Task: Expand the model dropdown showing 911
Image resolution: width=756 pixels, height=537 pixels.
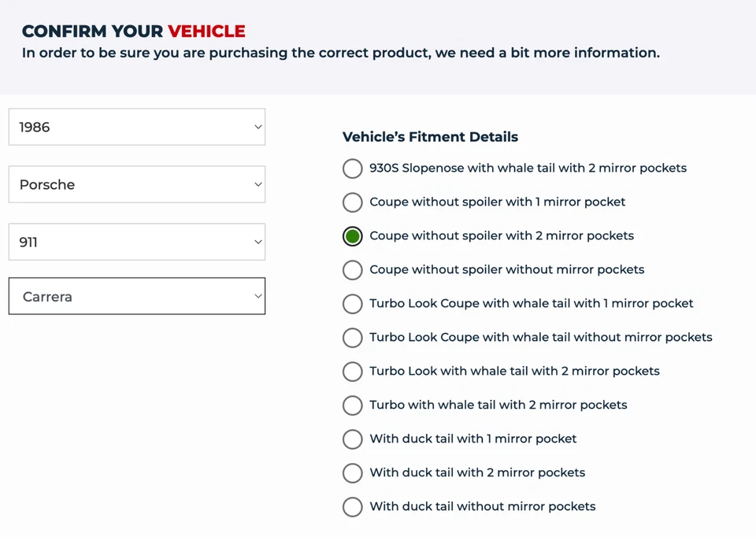Action: [136, 242]
